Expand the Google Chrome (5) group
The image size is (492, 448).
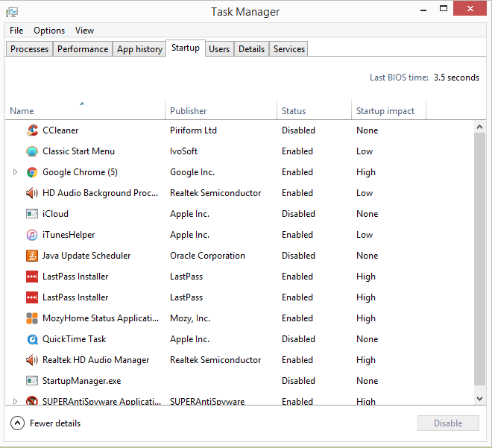tap(15, 172)
